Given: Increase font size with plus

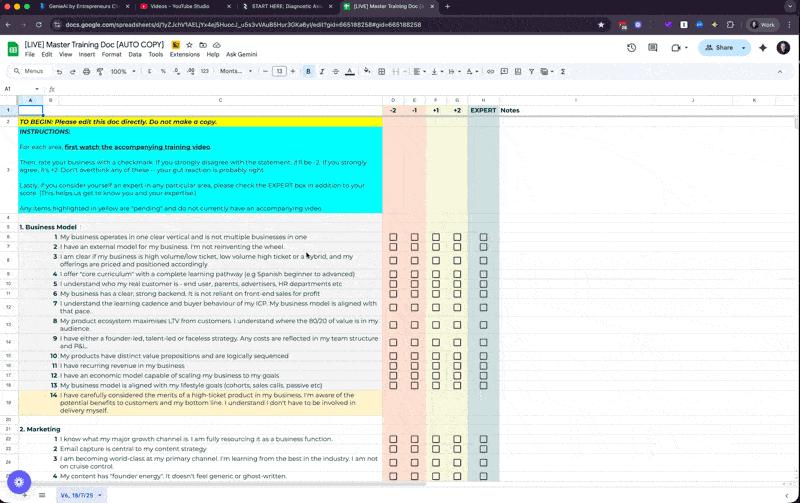Looking at the screenshot, I should (x=293, y=72).
